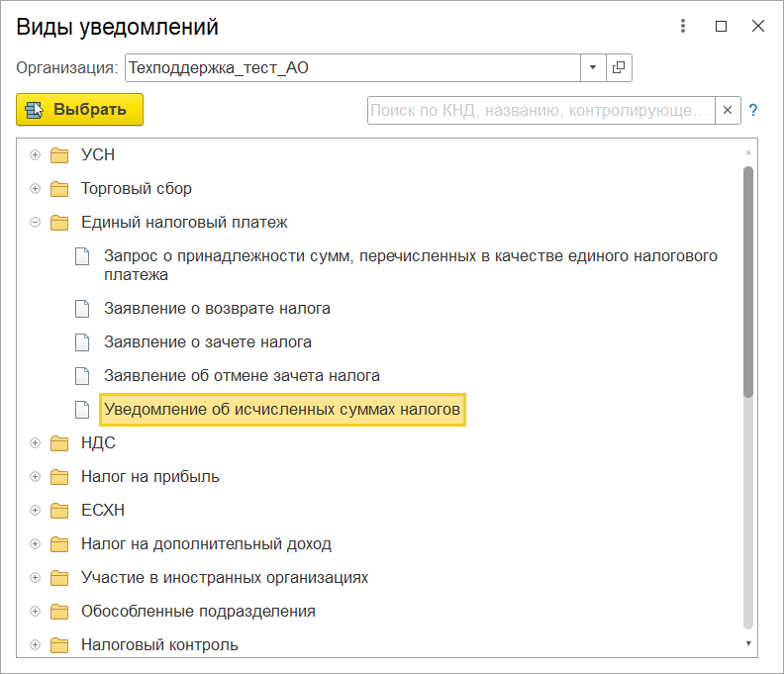
Task: Expand the Торговый сбор node
Action: 35,188
